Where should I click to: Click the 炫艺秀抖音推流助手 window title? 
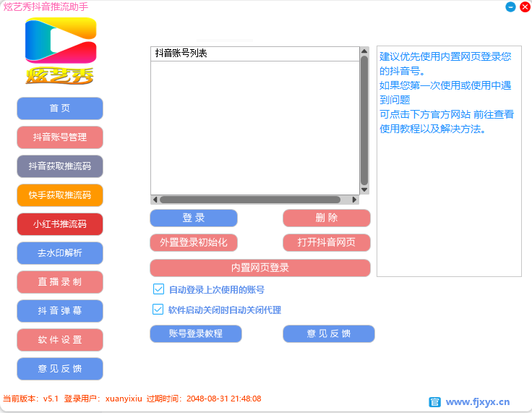[46, 7]
